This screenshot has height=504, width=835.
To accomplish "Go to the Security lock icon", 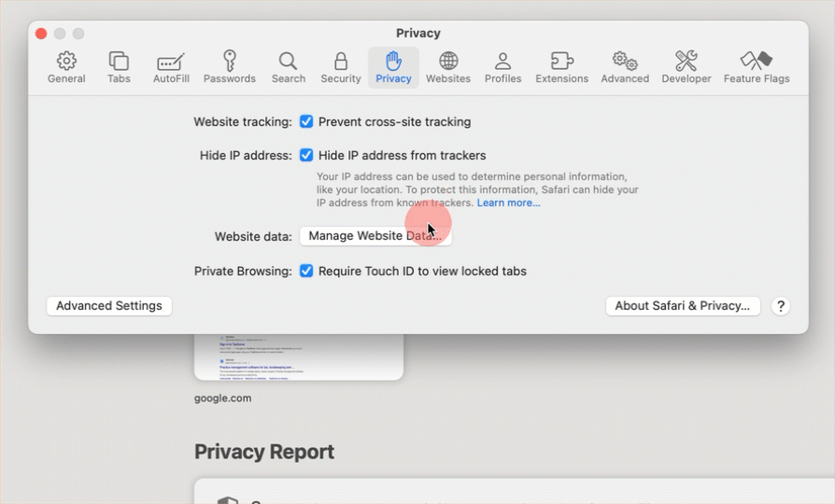I will (341, 67).
